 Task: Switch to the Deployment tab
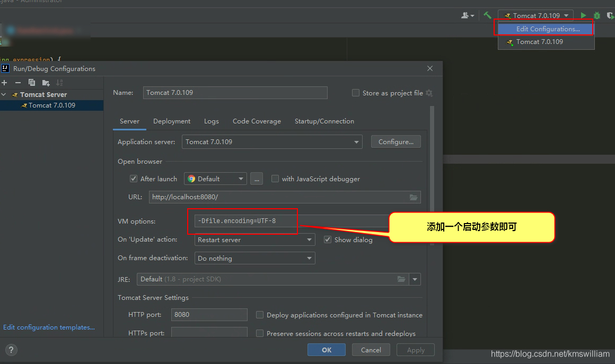tap(172, 121)
